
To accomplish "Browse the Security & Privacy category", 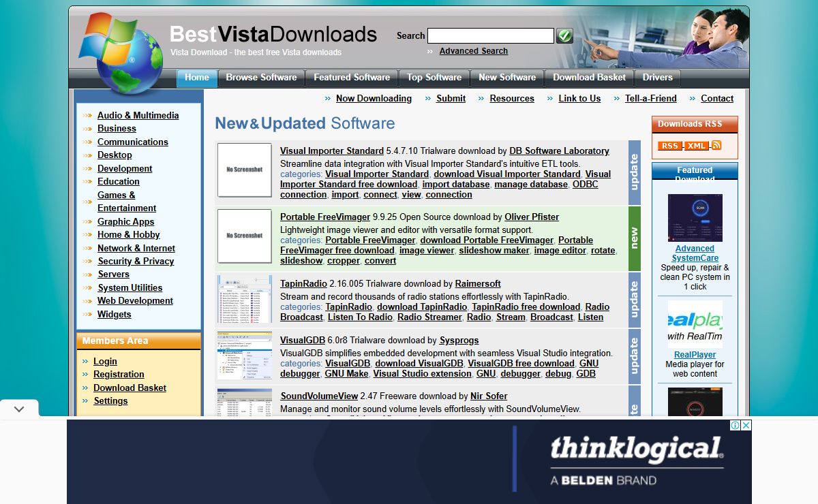I will pyautogui.click(x=136, y=262).
